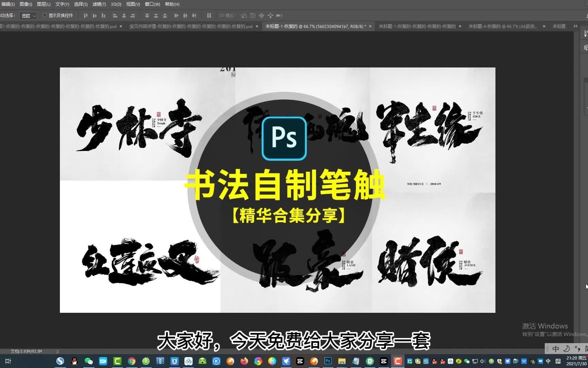
Task: Switch to the 未标题-1-恢复的 @ 66.7% tab
Action: coord(315,26)
